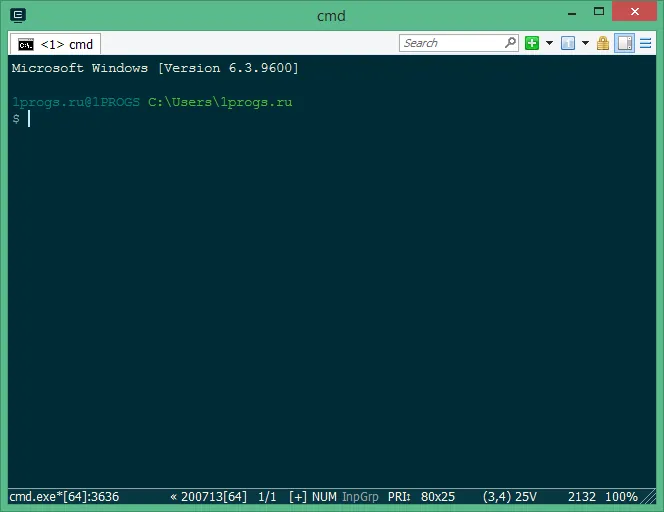Screen dimensions: 664x512
Task: Click Microsoft Windows version line
Action: point(155,68)
